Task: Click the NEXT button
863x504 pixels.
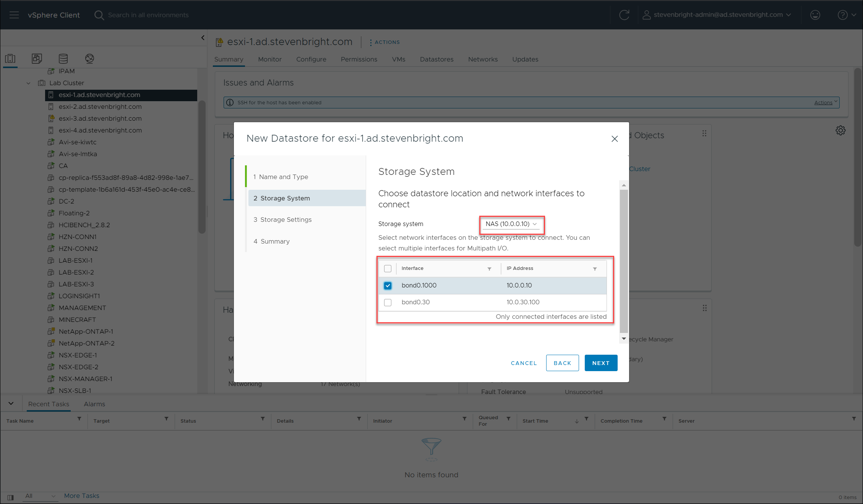Action: coord(600,363)
